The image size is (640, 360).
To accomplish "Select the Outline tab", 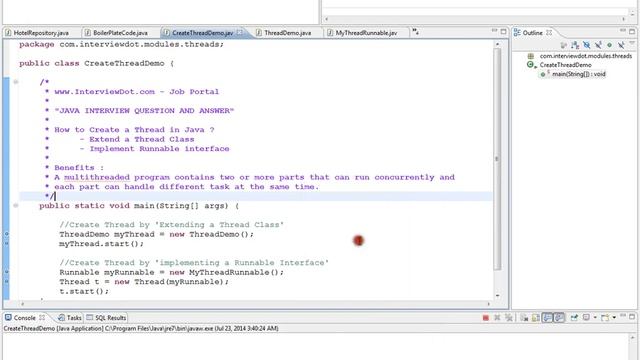I will [533, 33].
